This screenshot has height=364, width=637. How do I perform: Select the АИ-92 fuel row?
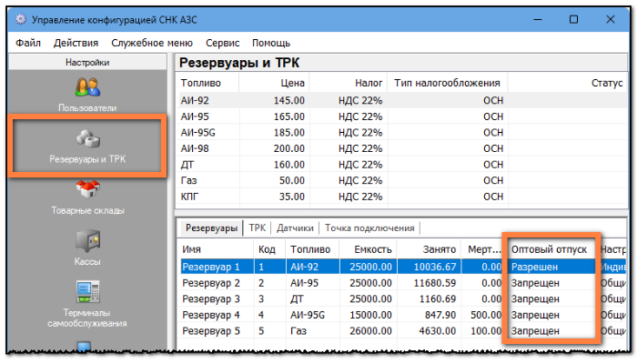(401, 100)
